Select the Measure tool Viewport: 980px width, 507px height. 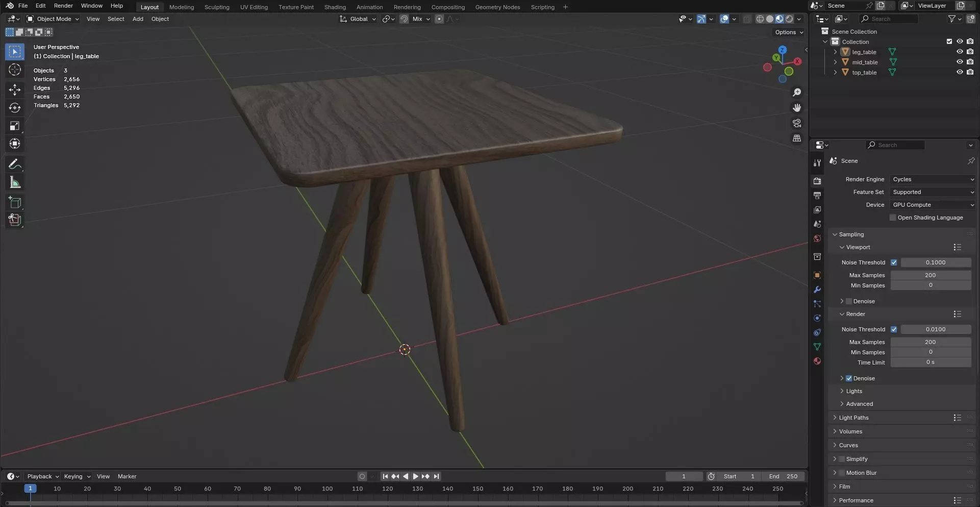[15, 182]
